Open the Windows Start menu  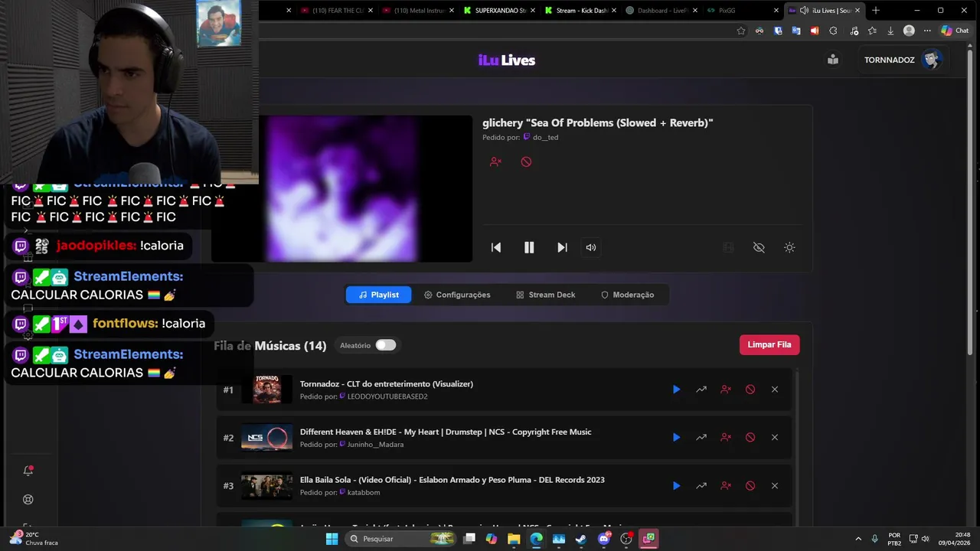pyautogui.click(x=332, y=539)
